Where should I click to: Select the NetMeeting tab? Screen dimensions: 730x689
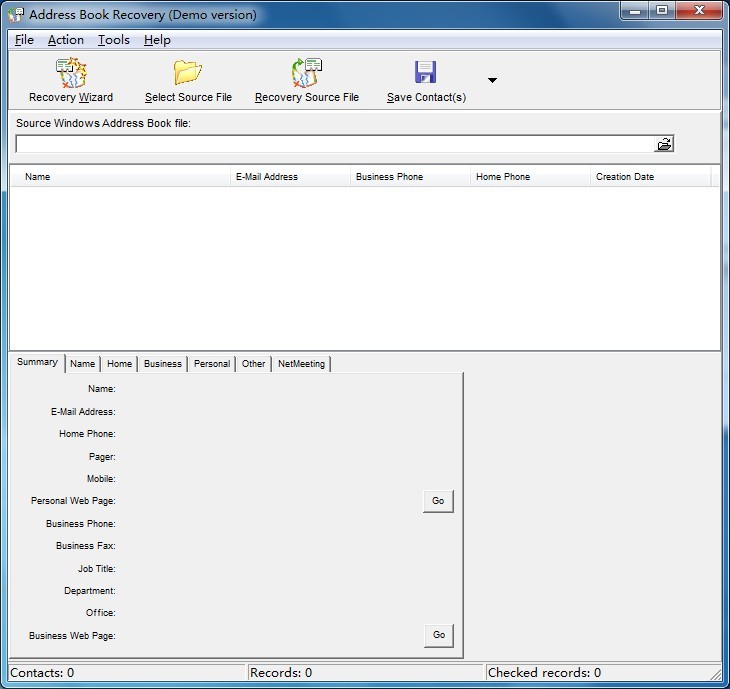point(301,364)
